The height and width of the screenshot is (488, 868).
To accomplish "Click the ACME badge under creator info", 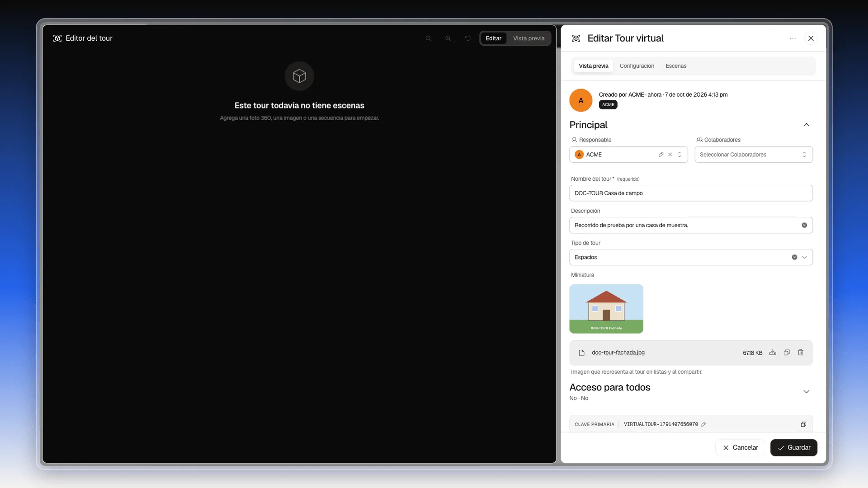I will click(608, 105).
